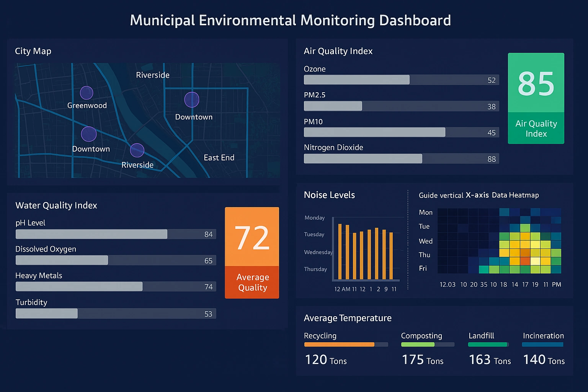Switch to the City Map panel

point(33,51)
